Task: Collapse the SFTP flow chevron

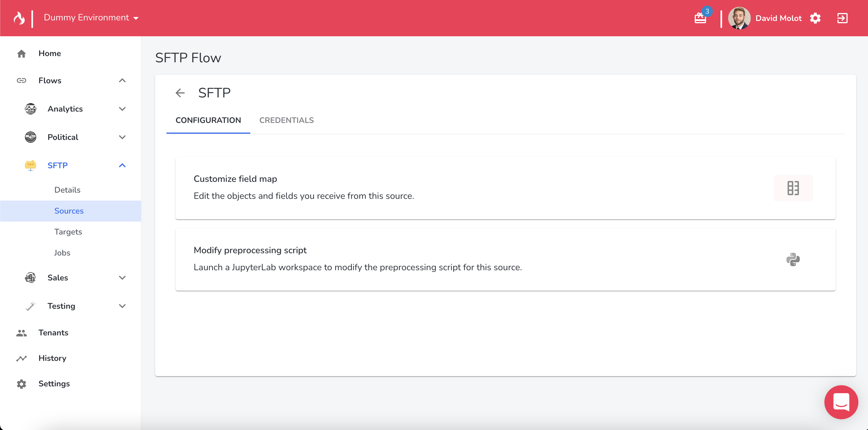Action: (x=122, y=166)
